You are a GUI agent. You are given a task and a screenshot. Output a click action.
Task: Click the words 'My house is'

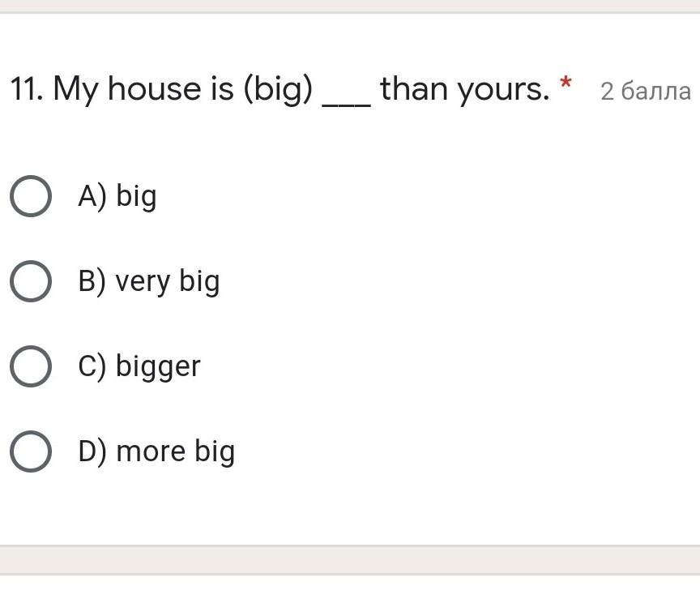pos(143,89)
